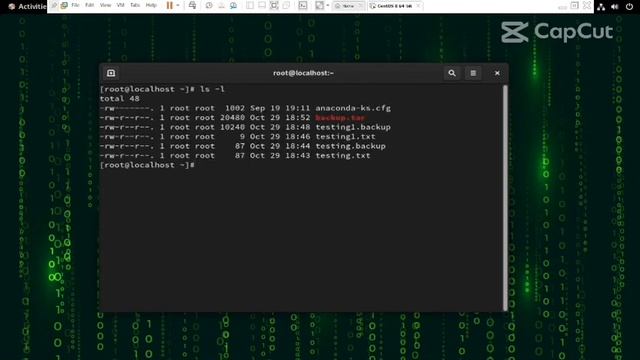Screen dimensions: 640x360
Task: Click the full screen mode icon
Action: pyautogui.click(x=274, y=5)
